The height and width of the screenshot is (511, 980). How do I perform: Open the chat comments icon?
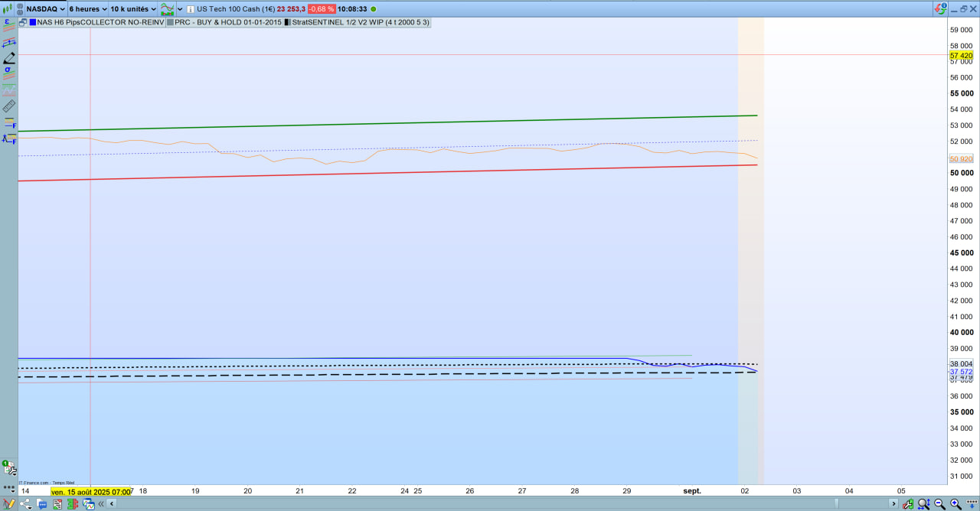(41, 504)
